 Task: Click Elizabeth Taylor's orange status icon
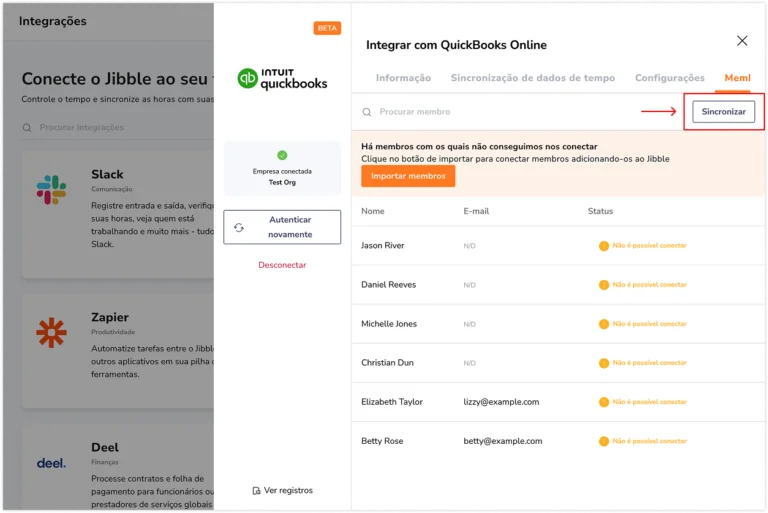[x=604, y=402]
